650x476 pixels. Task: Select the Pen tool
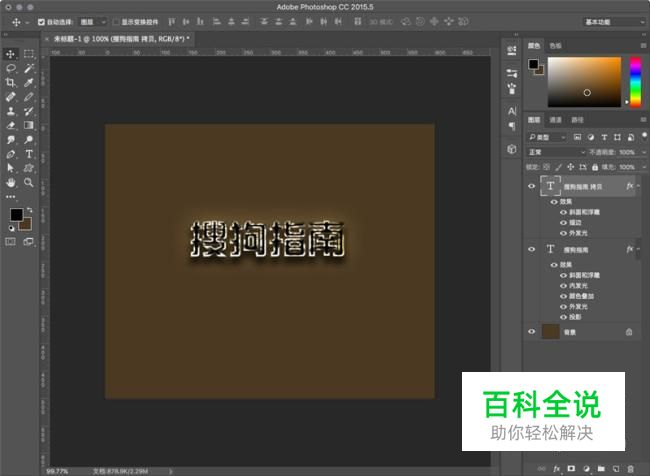point(10,154)
